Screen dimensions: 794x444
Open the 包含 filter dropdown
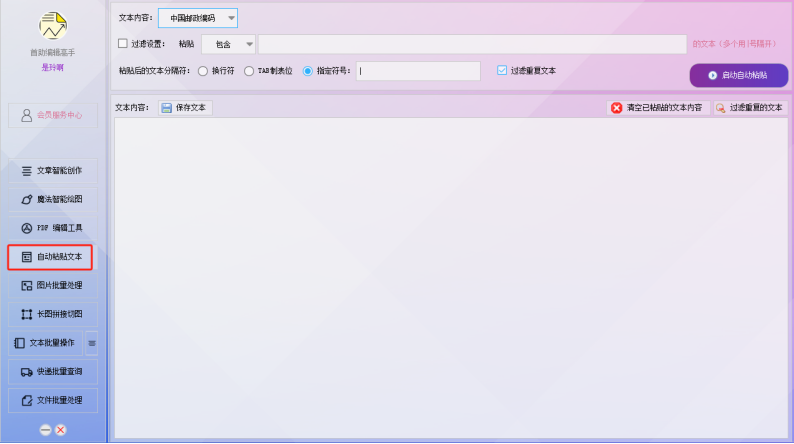tap(229, 45)
